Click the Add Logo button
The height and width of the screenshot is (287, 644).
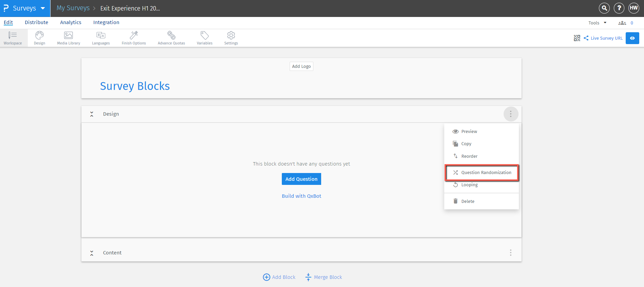(x=301, y=66)
